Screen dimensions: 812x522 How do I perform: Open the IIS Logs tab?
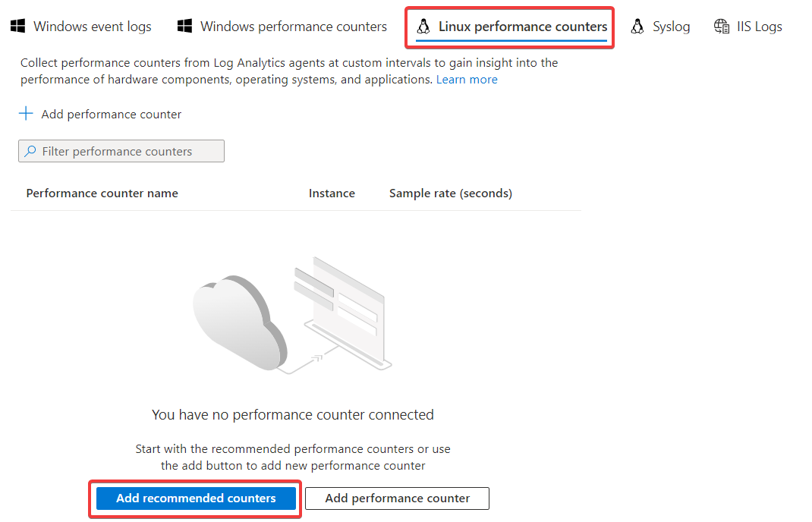(x=759, y=27)
